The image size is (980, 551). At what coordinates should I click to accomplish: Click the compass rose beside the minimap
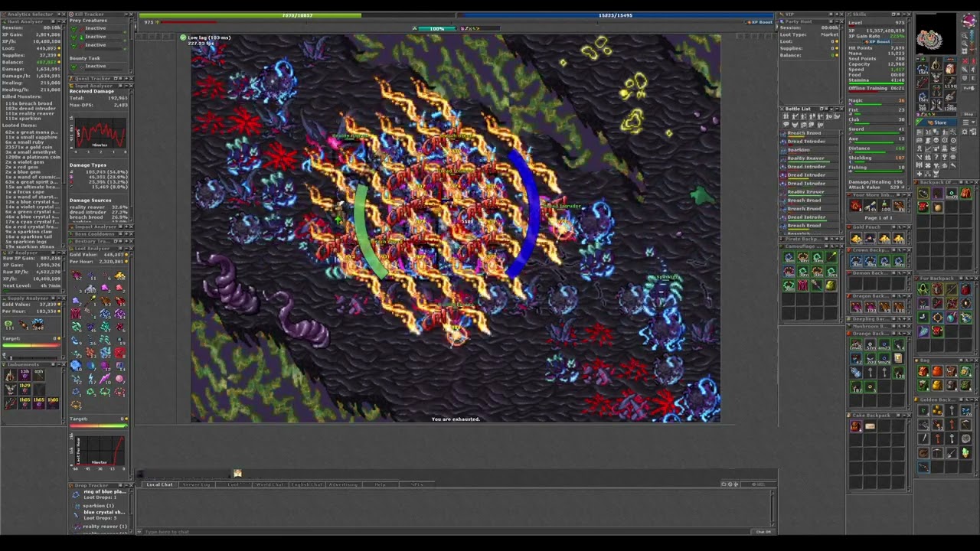(969, 21)
